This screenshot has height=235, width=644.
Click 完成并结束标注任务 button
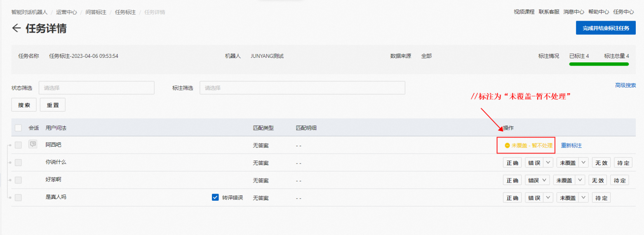pyautogui.click(x=606, y=28)
